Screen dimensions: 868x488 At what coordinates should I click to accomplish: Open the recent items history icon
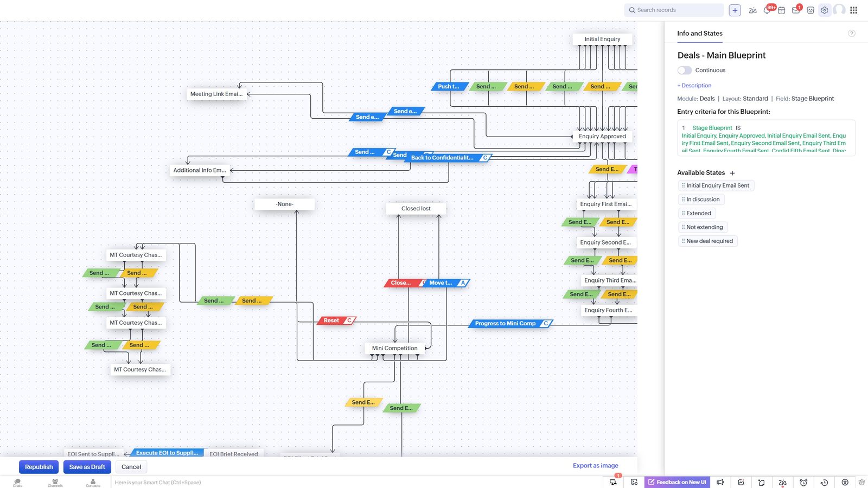(x=824, y=482)
